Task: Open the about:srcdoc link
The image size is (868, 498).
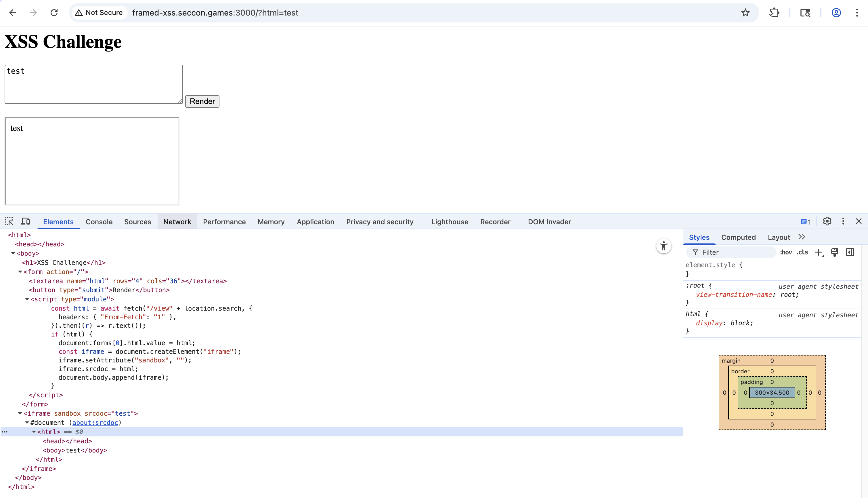Action: 95,423
